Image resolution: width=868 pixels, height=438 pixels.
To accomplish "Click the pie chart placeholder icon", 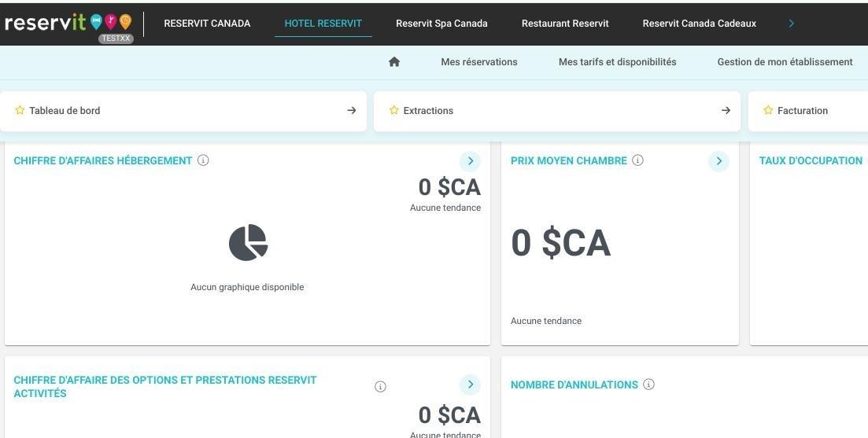I will point(248,242).
